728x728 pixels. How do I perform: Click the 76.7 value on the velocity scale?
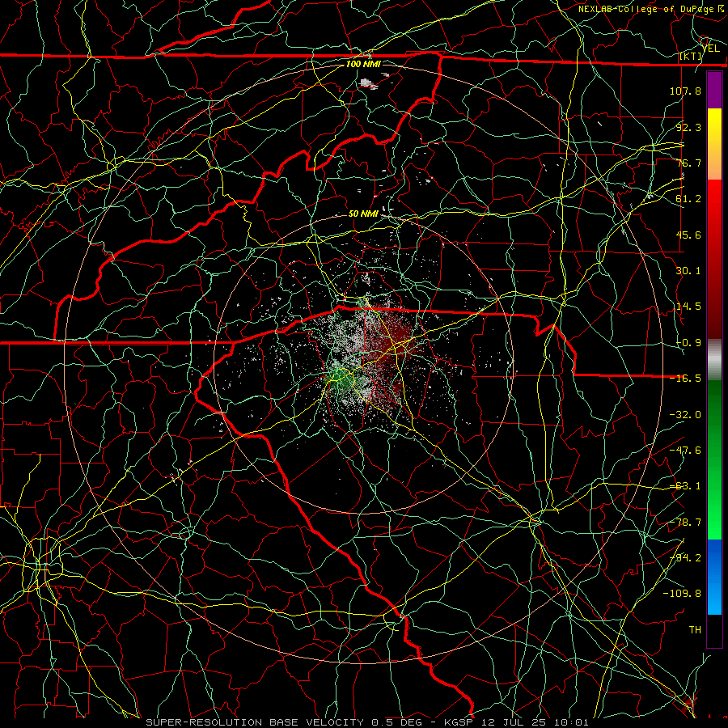(688, 163)
